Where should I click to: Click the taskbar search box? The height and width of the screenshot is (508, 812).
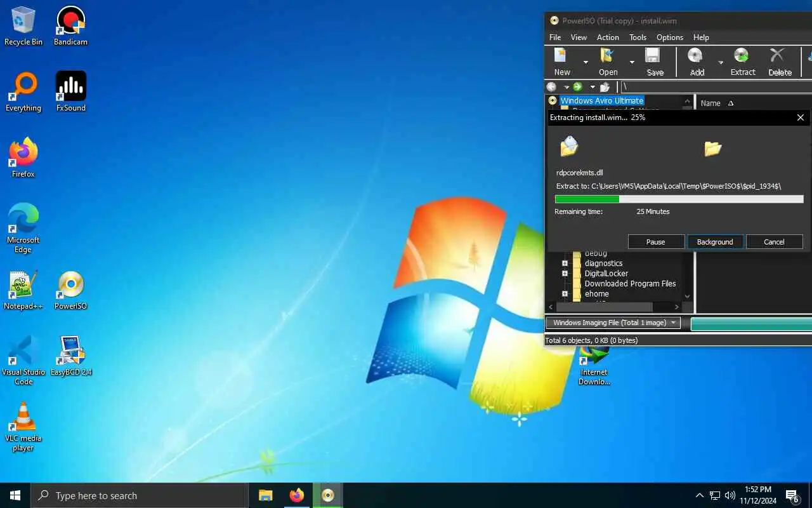140,495
